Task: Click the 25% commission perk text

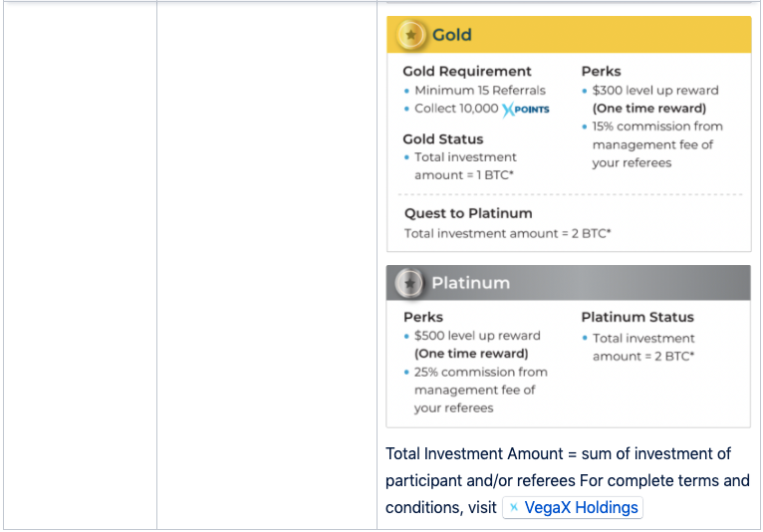Action: 480,372
